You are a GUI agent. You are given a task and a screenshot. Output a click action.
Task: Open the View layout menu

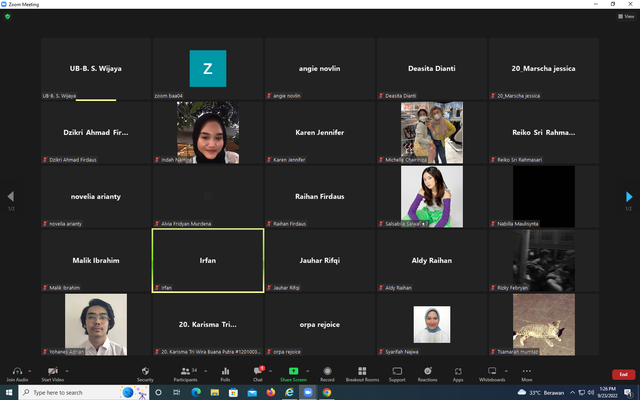[626, 16]
